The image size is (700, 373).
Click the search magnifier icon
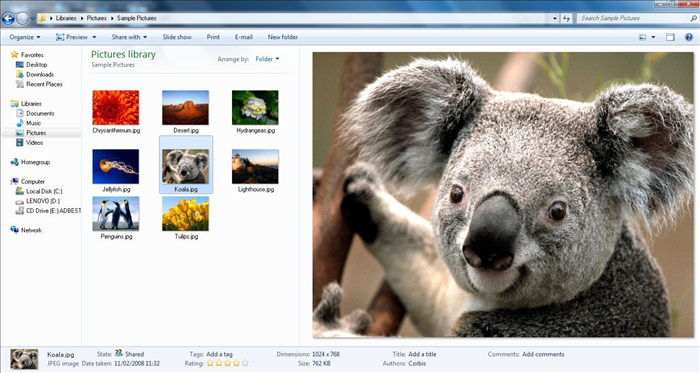[693, 18]
